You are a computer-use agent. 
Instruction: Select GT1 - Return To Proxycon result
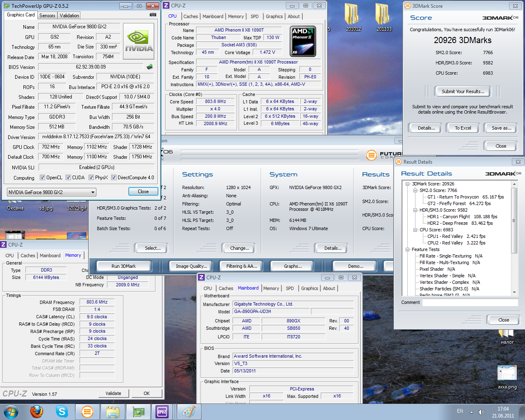coord(466,197)
